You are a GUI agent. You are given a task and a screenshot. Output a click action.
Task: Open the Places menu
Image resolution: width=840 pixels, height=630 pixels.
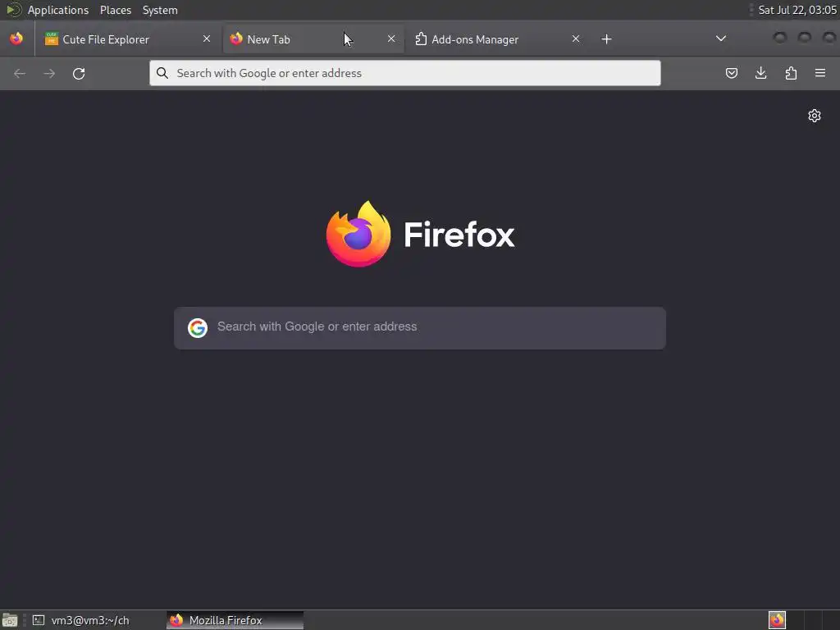pyautogui.click(x=115, y=10)
